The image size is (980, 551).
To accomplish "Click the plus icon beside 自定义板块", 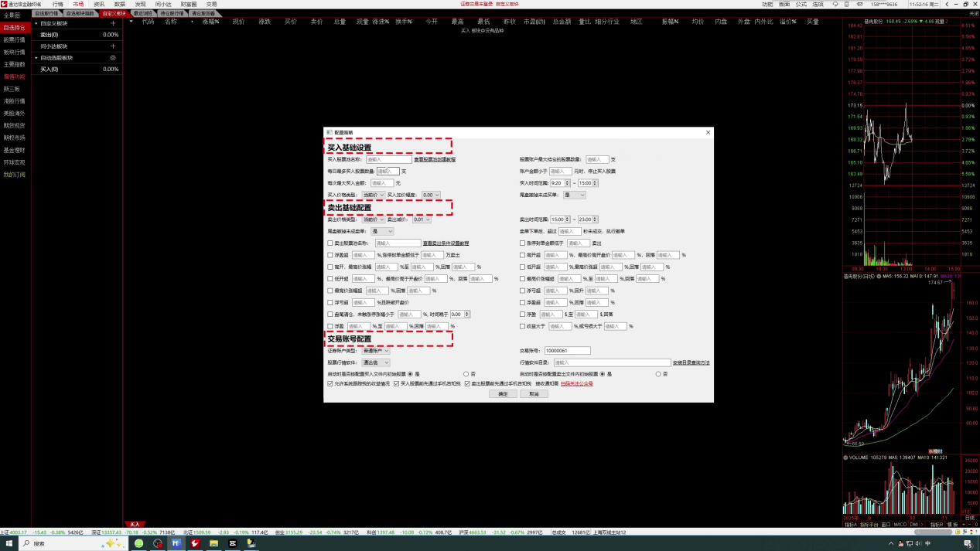I will [113, 23].
